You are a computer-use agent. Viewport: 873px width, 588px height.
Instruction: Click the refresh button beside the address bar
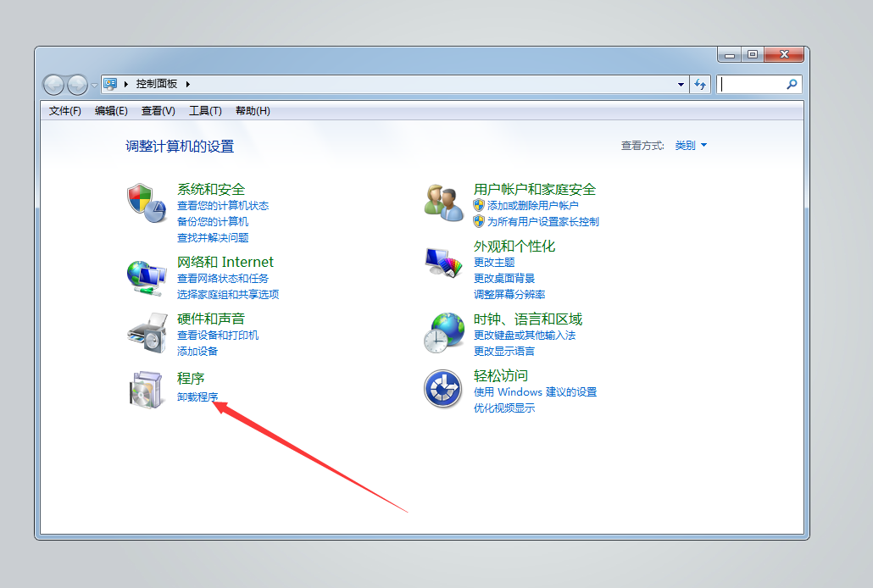point(700,84)
